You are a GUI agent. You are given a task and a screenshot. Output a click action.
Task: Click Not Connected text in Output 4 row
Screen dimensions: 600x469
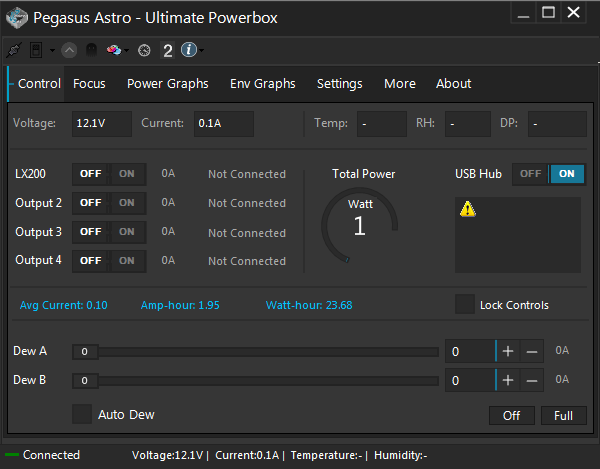(x=247, y=261)
